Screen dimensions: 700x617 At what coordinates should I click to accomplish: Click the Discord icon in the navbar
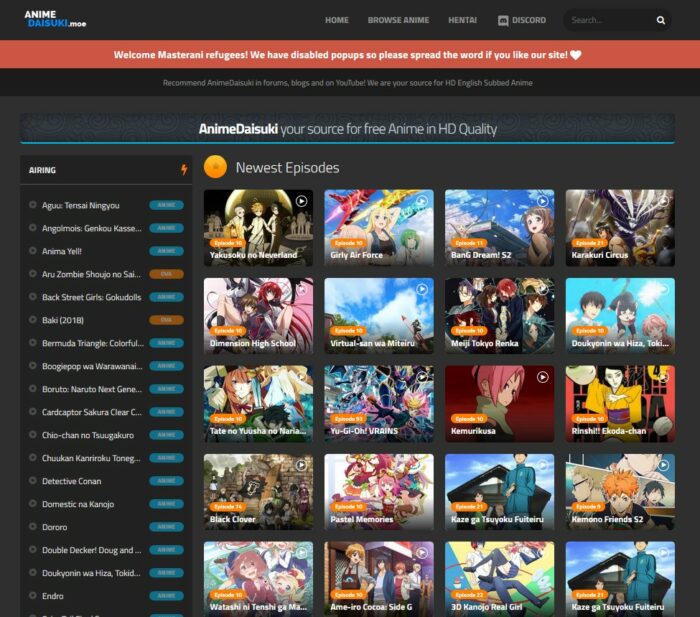(503, 21)
